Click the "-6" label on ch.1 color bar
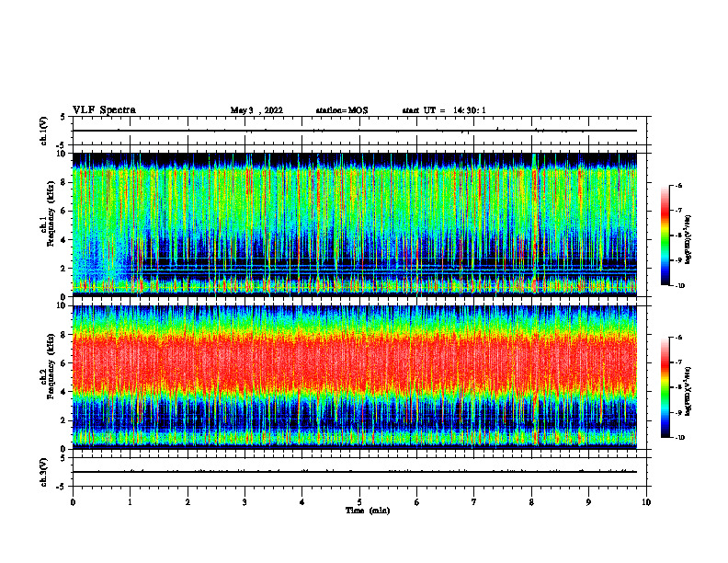The width and height of the screenshot is (728, 563). click(x=678, y=185)
